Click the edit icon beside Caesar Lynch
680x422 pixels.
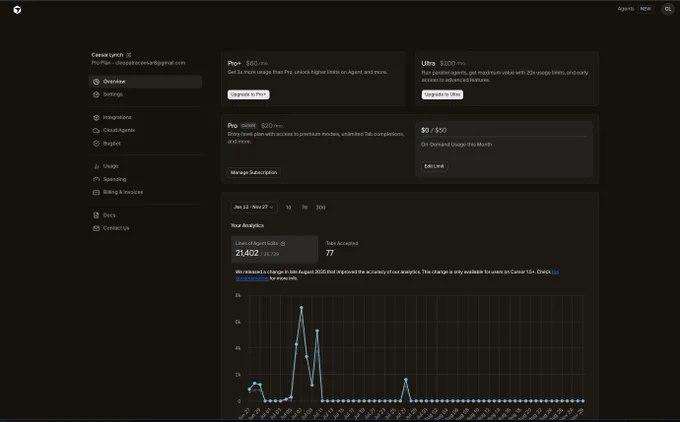tap(129, 55)
